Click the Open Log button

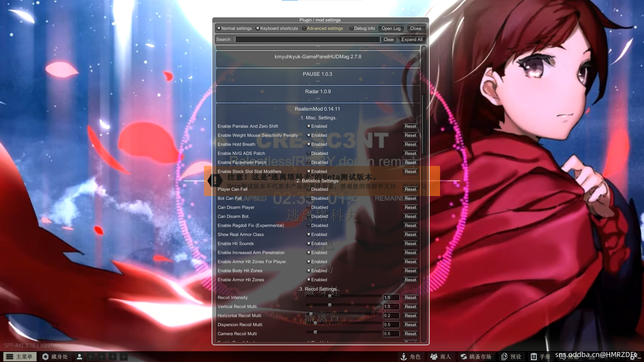[391, 28]
